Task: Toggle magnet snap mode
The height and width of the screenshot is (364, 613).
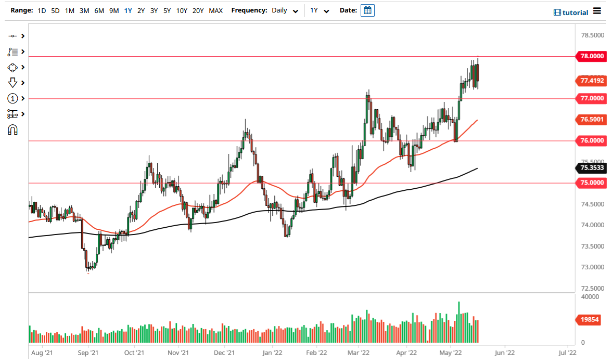Action: pos(14,129)
